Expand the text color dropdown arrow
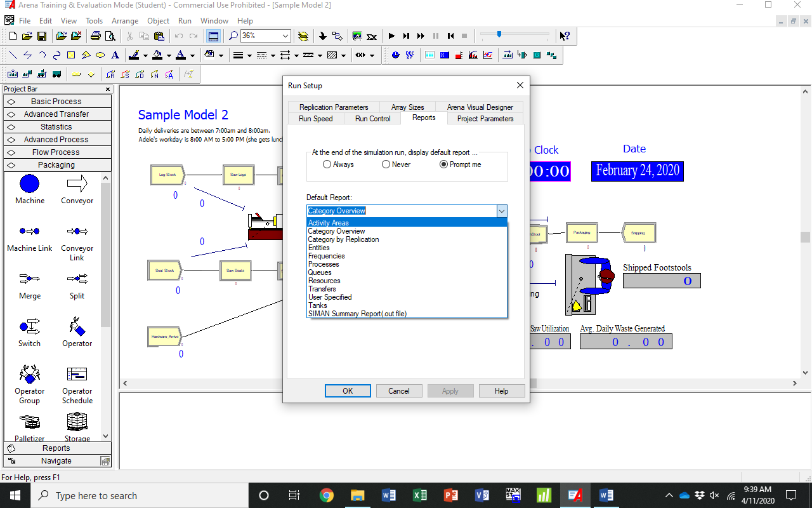 [192, 55]
